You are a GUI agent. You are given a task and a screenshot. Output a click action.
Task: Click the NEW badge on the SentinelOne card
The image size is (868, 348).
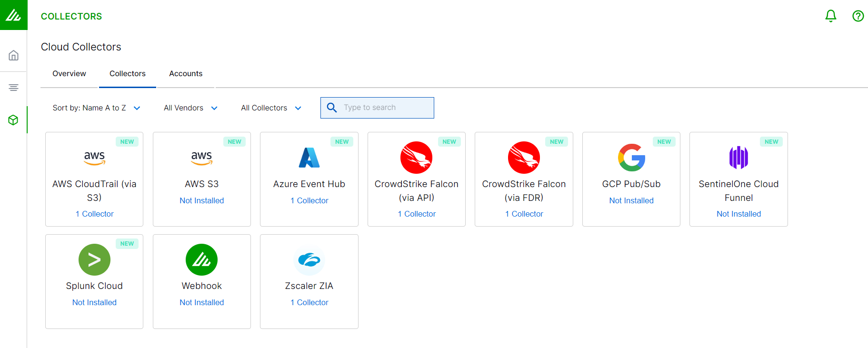coord(771,142)
